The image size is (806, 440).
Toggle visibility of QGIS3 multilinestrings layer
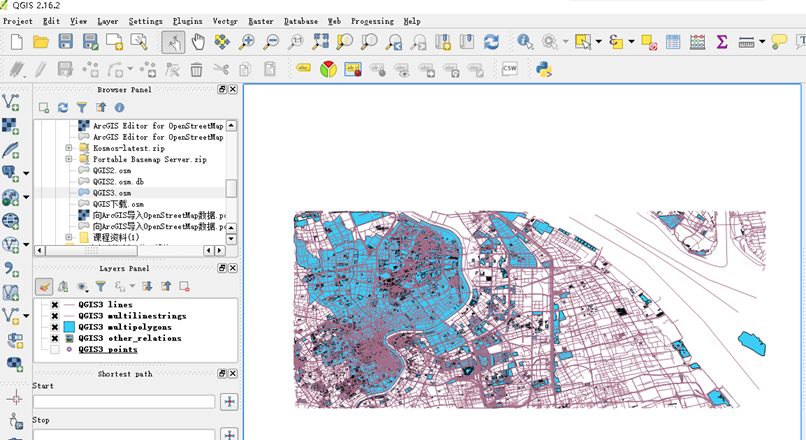pyautogui.click(x=54, y=316)
